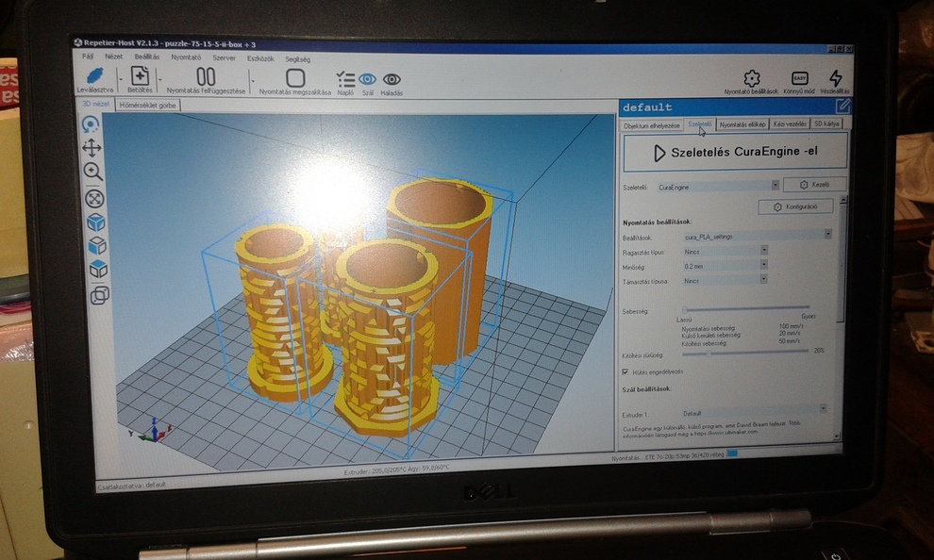Click the Leválasztva disconnect printer icon
Screen dimensions: 934x560
(94, 77)
